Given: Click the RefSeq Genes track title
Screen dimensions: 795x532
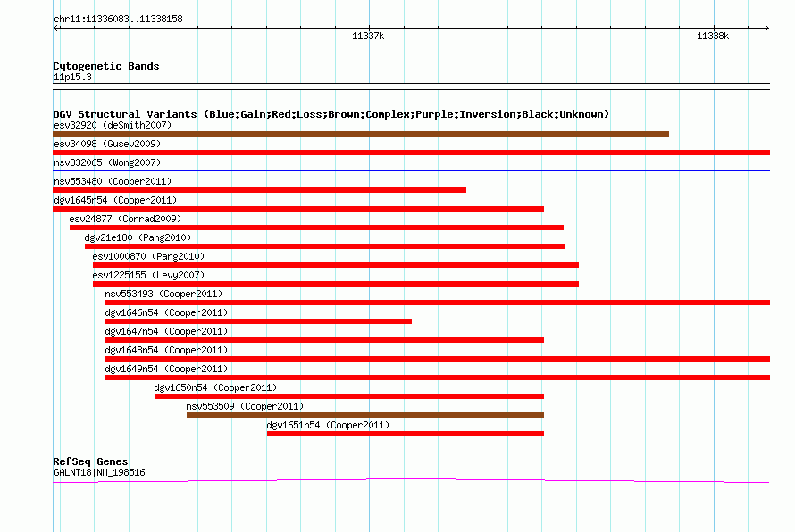Looking at the screenshot, I should 90,461.
